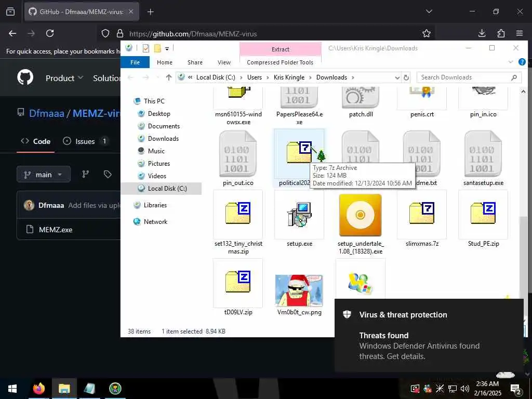Open address bar history dropdown

coord(397,77)
